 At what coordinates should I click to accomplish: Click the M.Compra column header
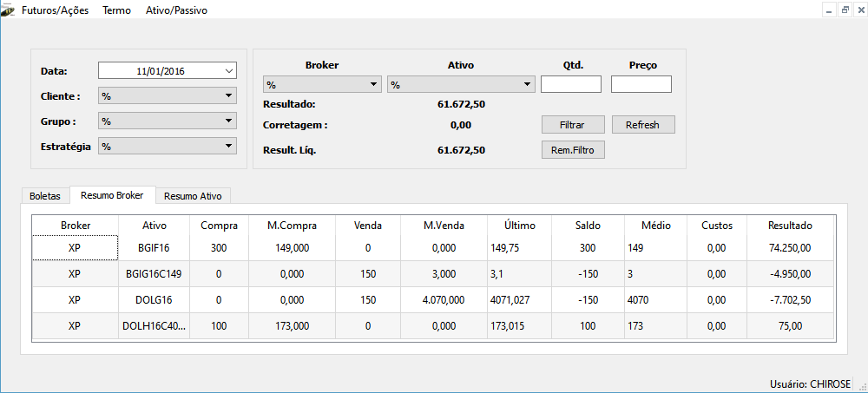pyautogui.click(x=292, y=226)
